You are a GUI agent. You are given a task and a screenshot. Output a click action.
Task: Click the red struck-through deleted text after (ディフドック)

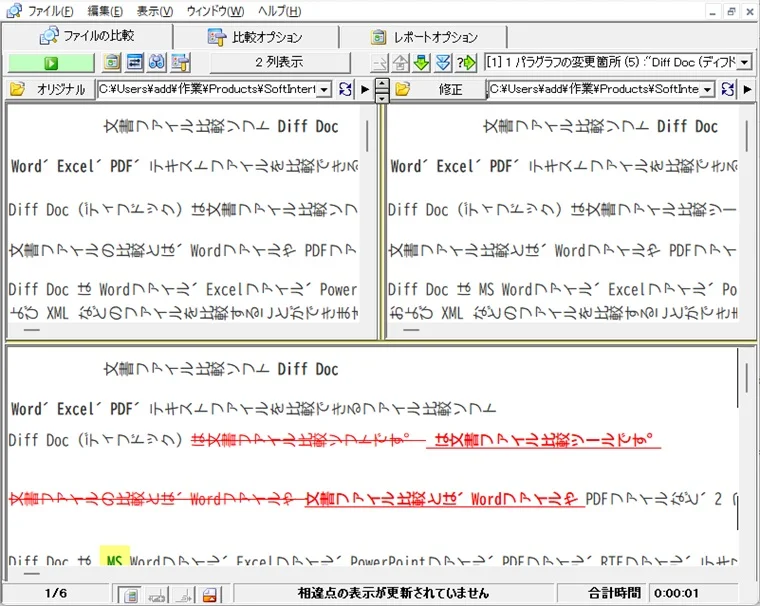pos(308,440)
